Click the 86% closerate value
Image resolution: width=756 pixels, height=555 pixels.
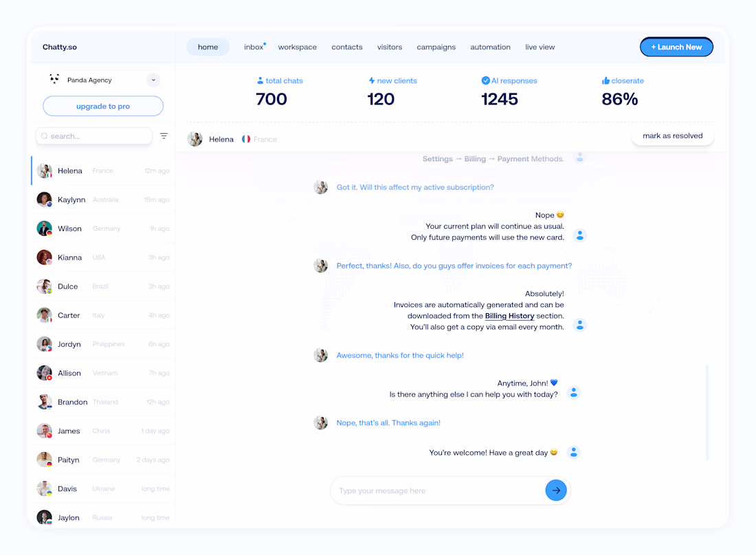tap(619, 99)
